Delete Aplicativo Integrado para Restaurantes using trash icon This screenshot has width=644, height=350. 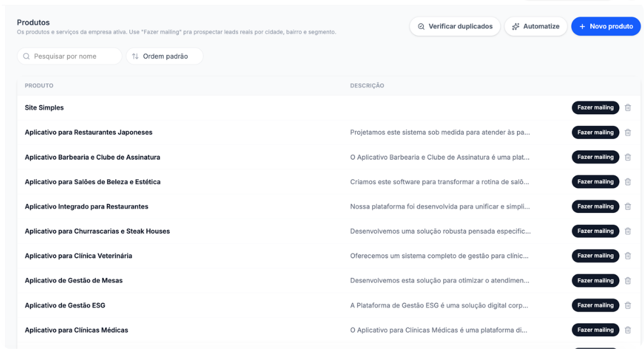coord(627,206)
